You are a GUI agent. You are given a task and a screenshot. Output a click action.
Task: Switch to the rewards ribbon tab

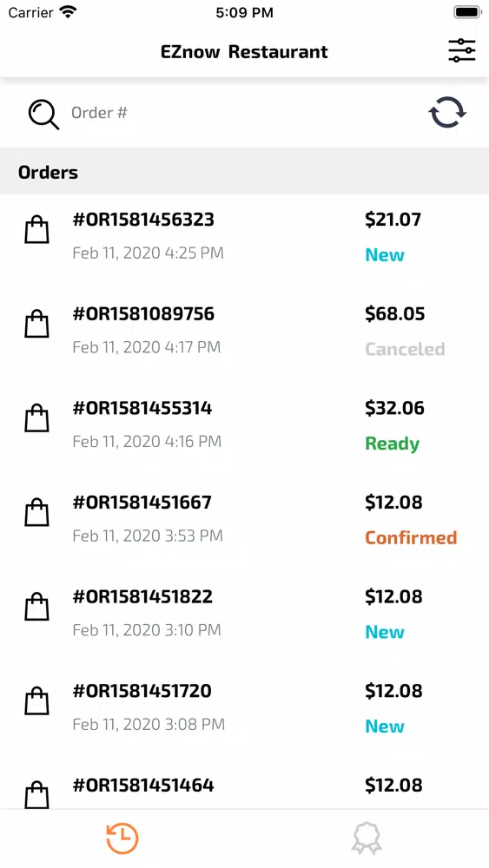367,838
